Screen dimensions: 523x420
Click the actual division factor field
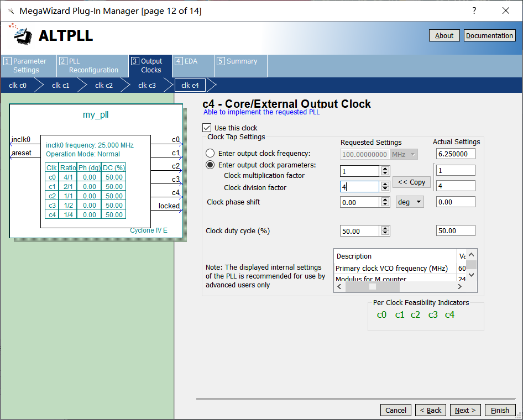456,186
